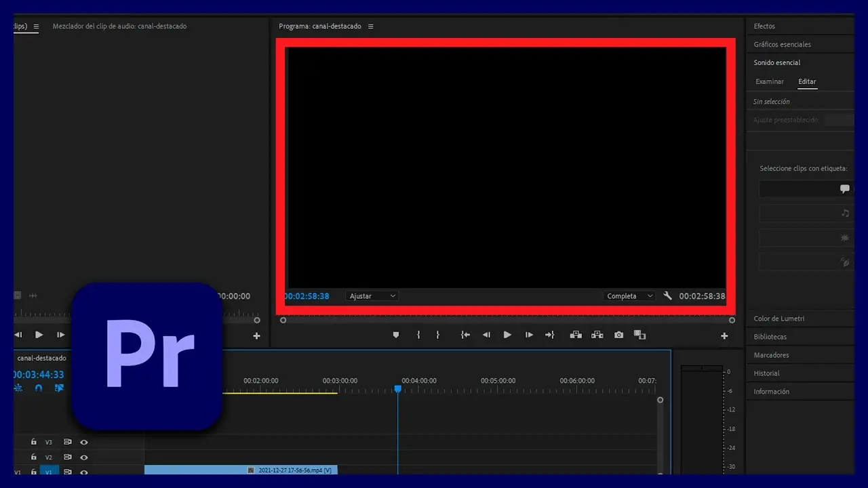Click the Program monitor zoom bar left handle

point(283,320)
